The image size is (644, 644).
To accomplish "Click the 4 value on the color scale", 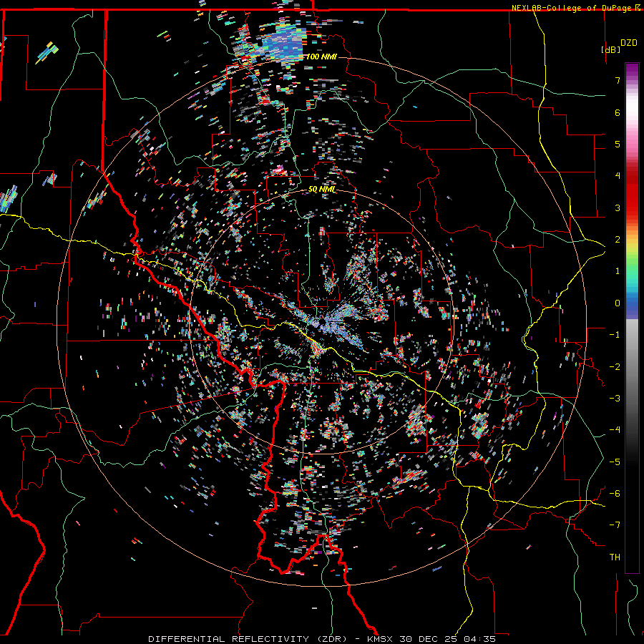I will (618, 176).
